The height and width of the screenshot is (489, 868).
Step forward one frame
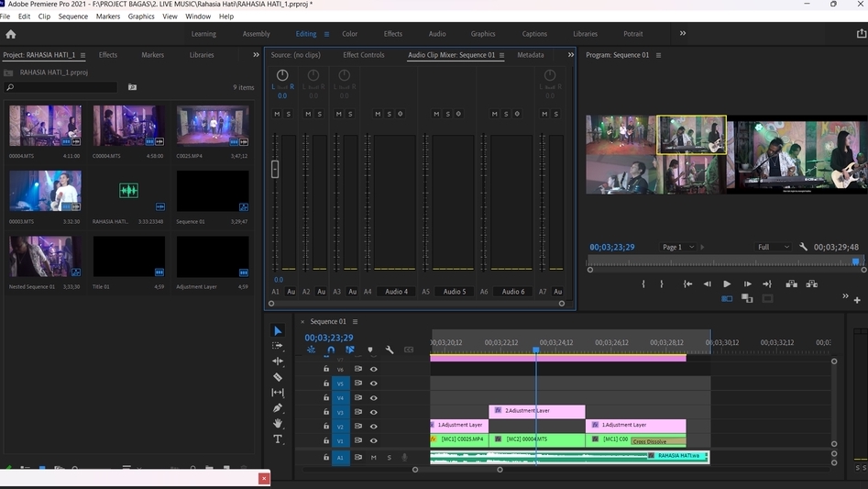(747, 283)
